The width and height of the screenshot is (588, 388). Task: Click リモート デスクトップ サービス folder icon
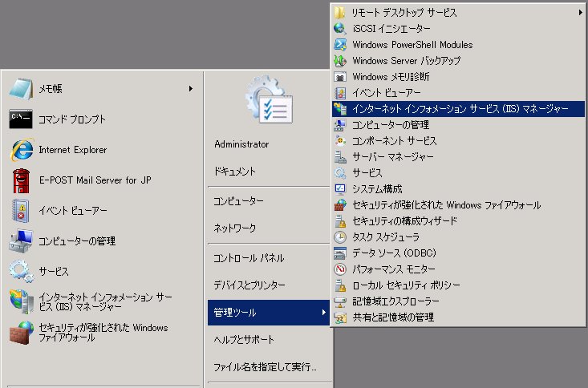(x=340, y=13)
